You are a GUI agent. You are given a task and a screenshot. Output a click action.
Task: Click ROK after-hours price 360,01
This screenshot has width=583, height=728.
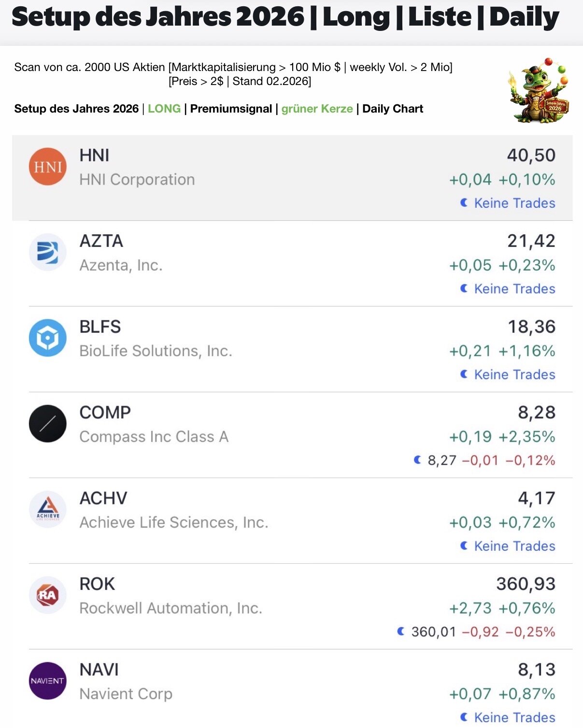point(433,632)
